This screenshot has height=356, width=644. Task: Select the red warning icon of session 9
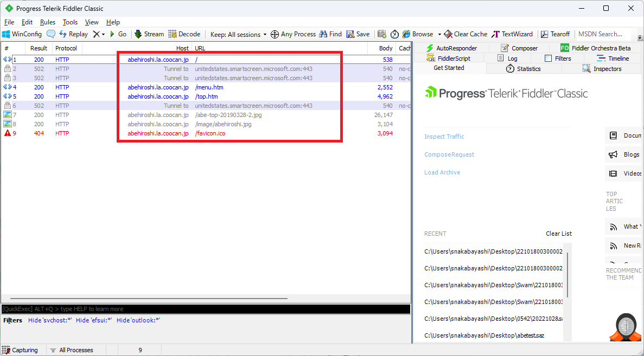tap(7, 133)
